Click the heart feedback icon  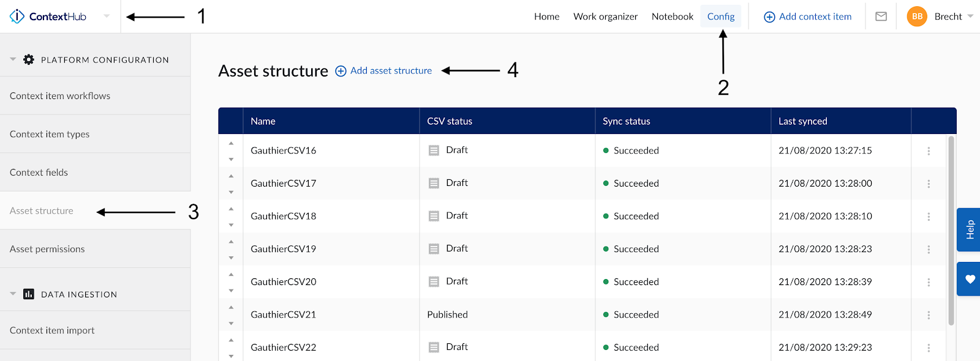click(970, 279)
